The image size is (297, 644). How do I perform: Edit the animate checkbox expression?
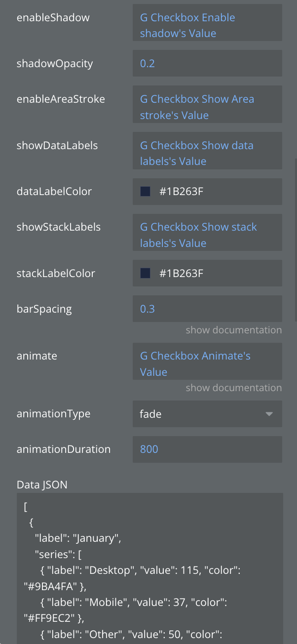[x=207, y=364]
